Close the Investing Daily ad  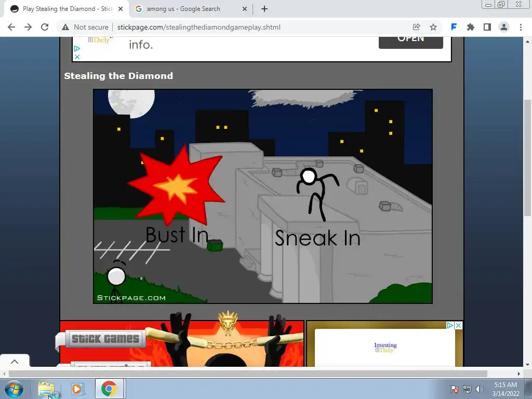(x=458, y=325)
